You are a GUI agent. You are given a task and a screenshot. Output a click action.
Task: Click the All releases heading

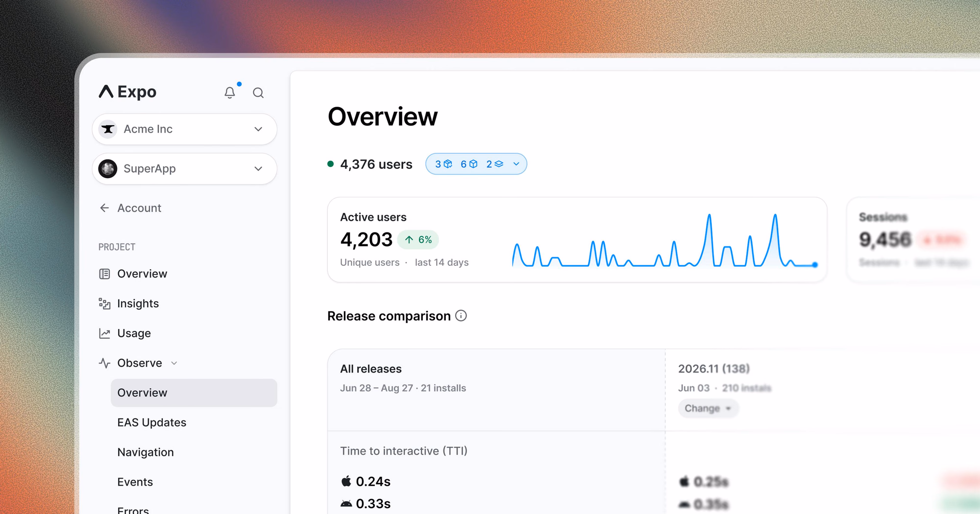[x=371, y=369]
